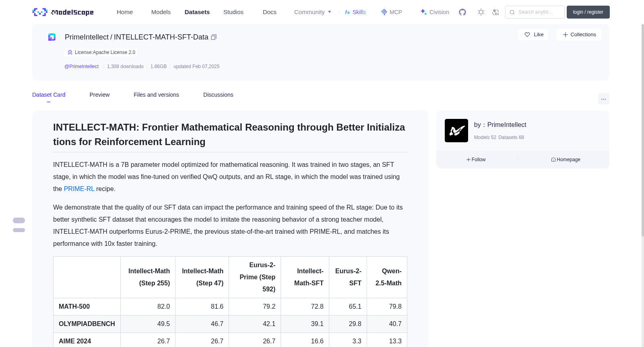Click the MATH-500 row label

[x=74, y=307]
